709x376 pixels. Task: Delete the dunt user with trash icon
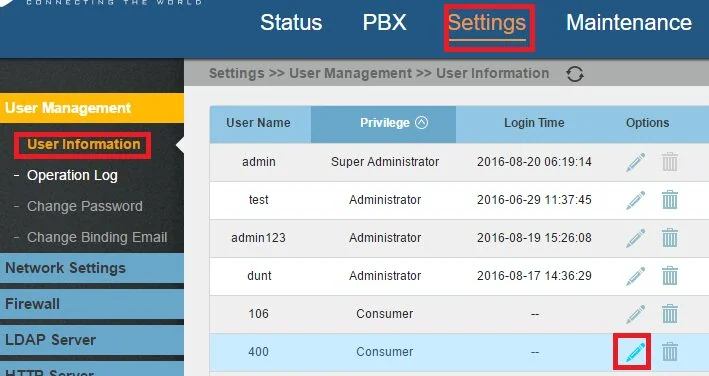coord(670,276)
